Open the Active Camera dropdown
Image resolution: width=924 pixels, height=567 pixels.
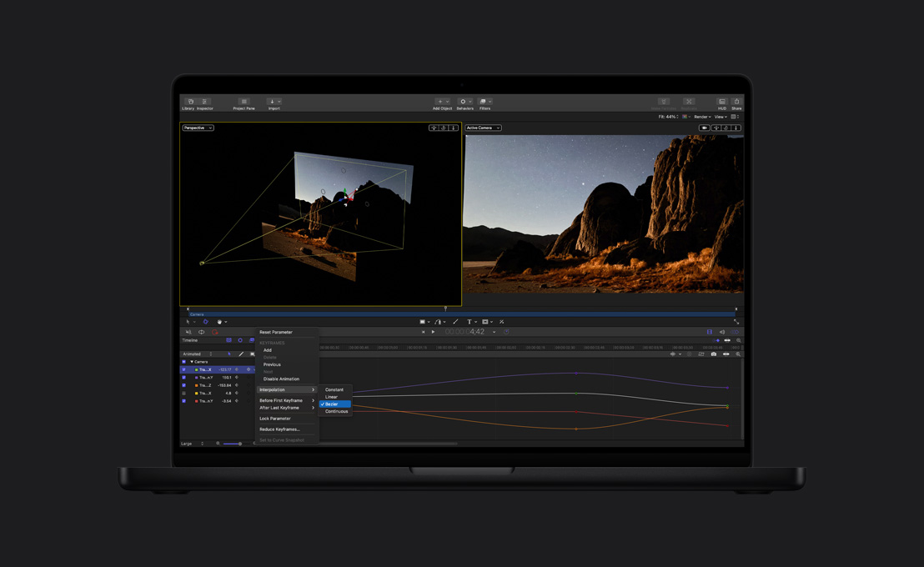click(x=483, y=128)
